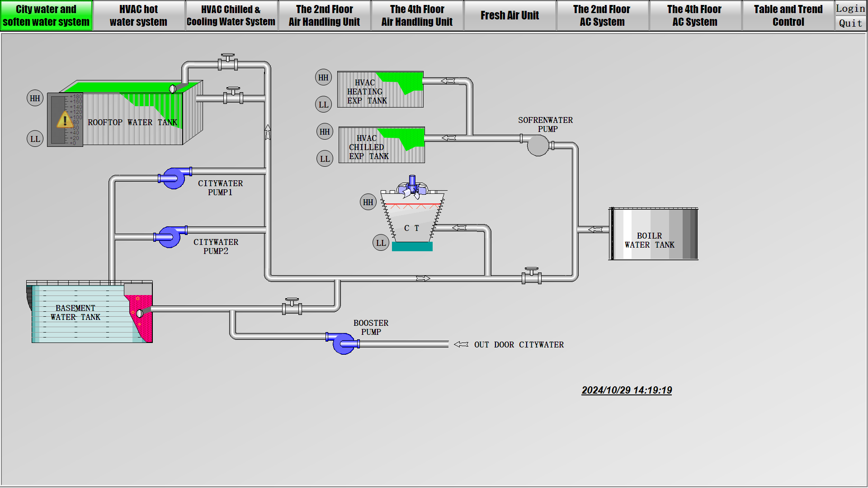This screenshot has height=488, width=868.
Task: Toggle rooftop water tank LL indicator
Action: 35,139
